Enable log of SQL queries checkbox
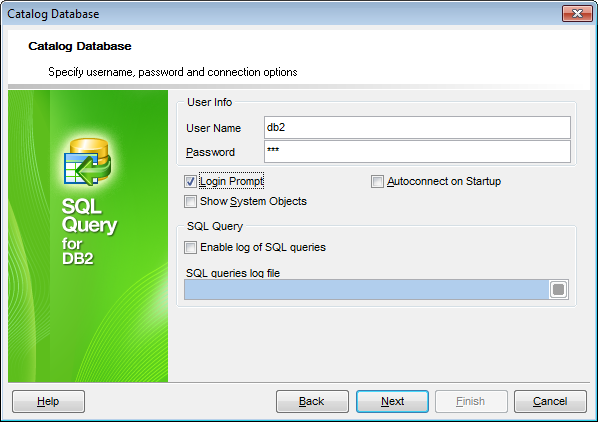This screenshot has height=422, width=598. click(190, 247)
